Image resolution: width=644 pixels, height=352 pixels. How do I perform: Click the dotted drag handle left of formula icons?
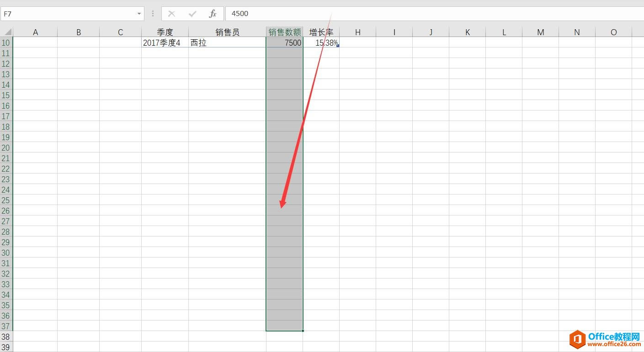(152, 13)
